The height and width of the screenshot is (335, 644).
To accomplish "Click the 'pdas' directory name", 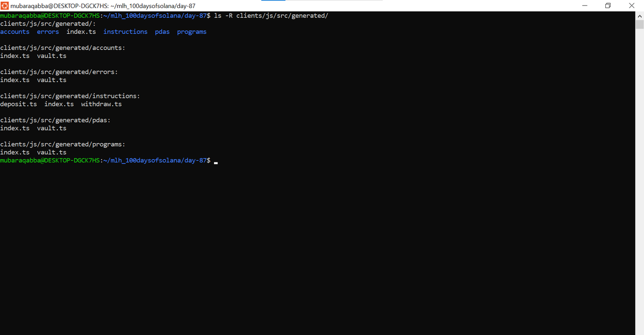I will [162, 32].
